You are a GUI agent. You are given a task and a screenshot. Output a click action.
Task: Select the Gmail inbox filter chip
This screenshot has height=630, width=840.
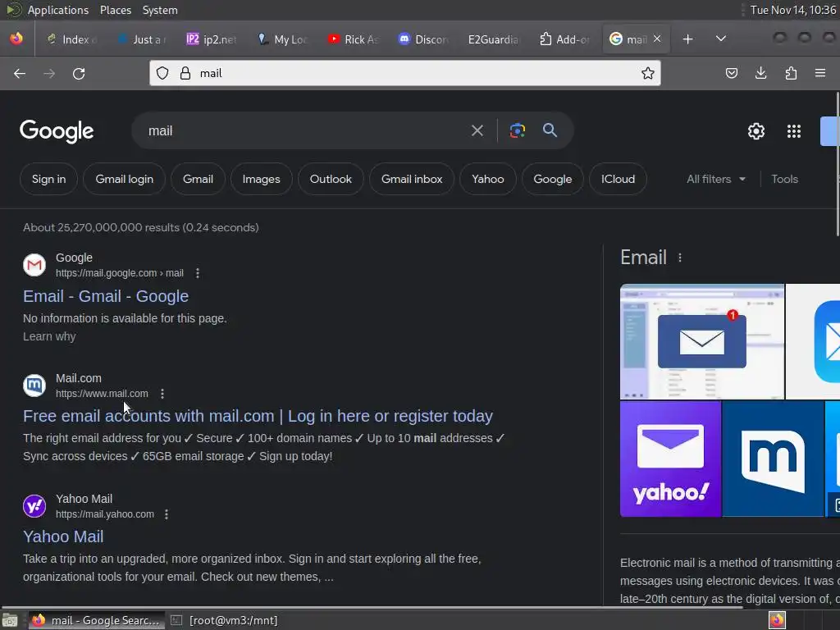pyautogui.click(x=412, y=179)
